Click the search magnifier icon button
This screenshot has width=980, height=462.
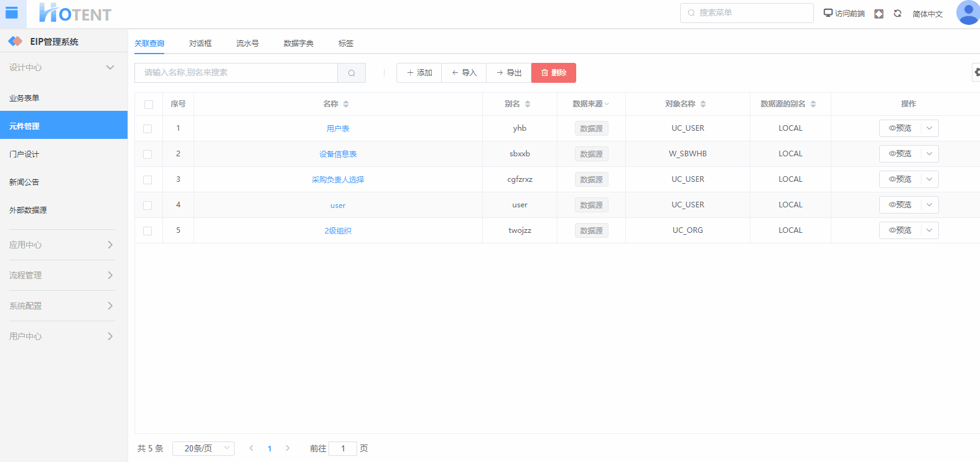click(352, 73)
